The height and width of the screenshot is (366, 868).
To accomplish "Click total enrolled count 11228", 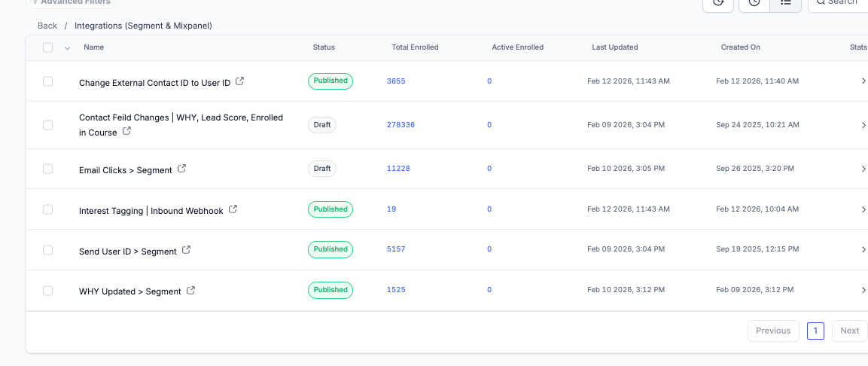I will tap(398, 169).
